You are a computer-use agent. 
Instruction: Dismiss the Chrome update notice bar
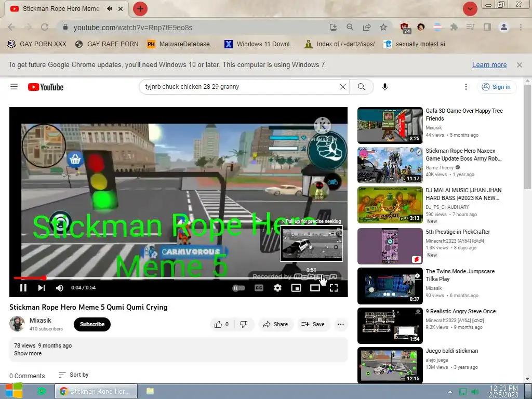[x=520, y=65]
